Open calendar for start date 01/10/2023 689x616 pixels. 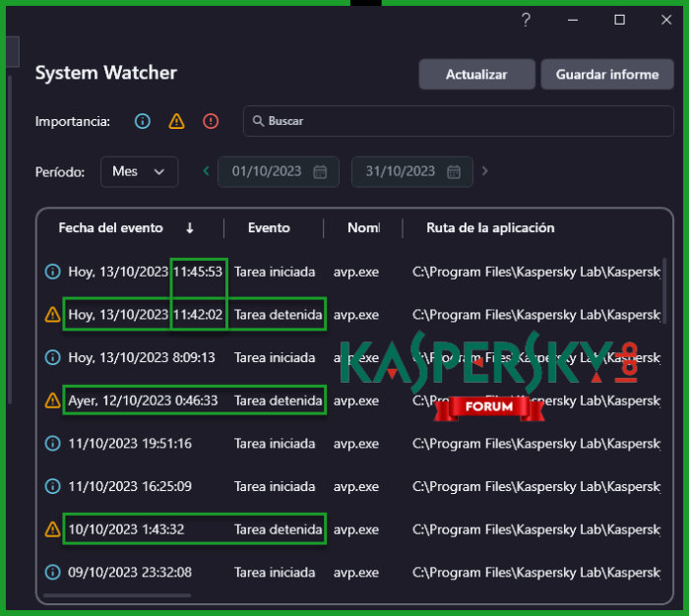(x=320, y=171)
